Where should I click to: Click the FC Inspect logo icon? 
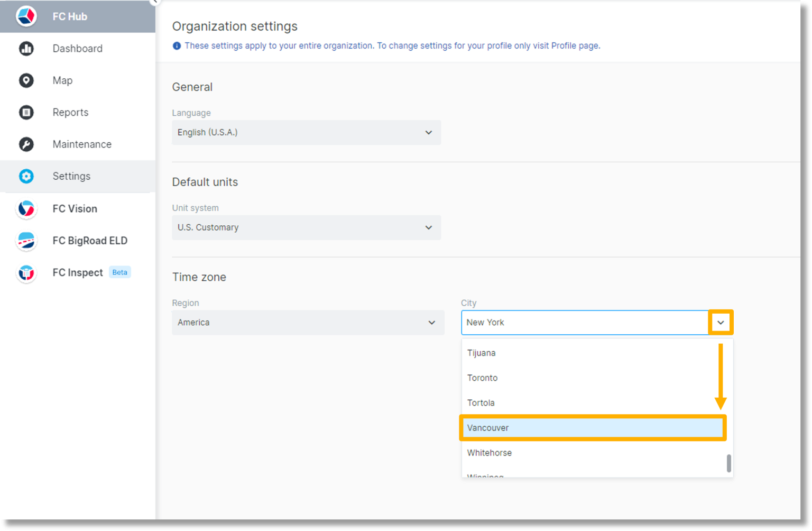click(26, 273)
